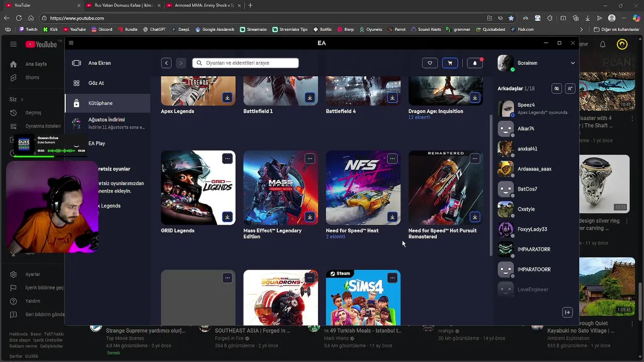
Task: Click the EA search field
Action: click(246, 63)
